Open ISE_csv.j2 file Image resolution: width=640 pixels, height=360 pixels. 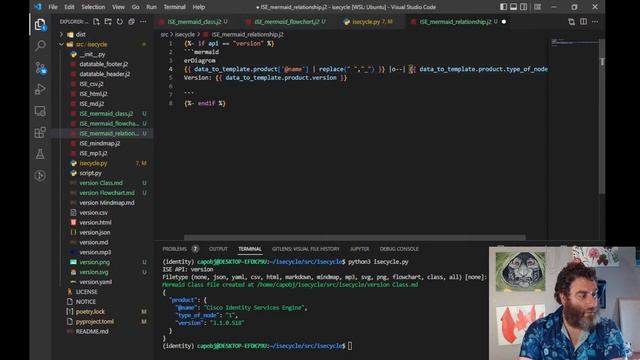[91, 84]
